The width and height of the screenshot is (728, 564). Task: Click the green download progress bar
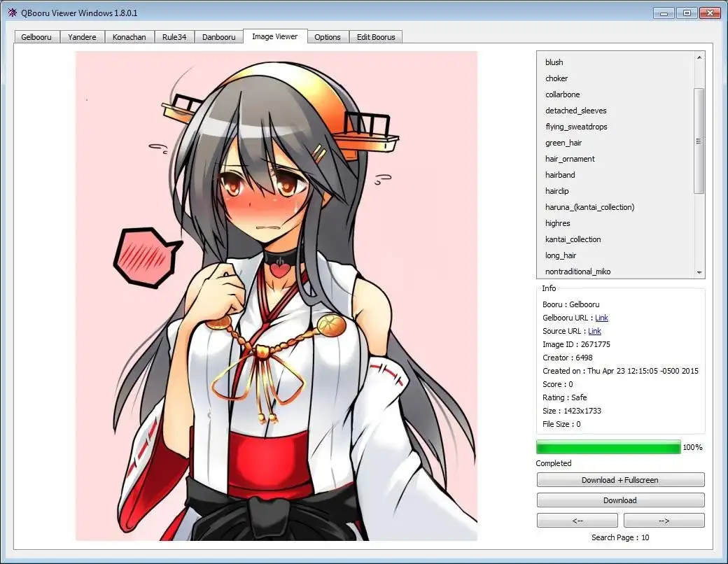(x=608, y=447)
